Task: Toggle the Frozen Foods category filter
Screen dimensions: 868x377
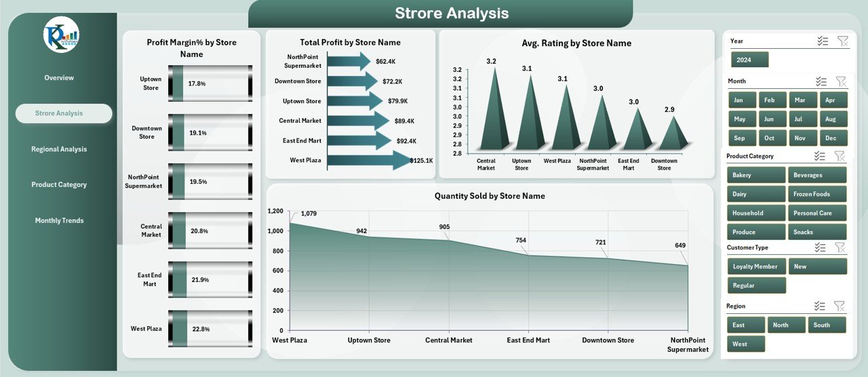Action: tap(816, 194)
